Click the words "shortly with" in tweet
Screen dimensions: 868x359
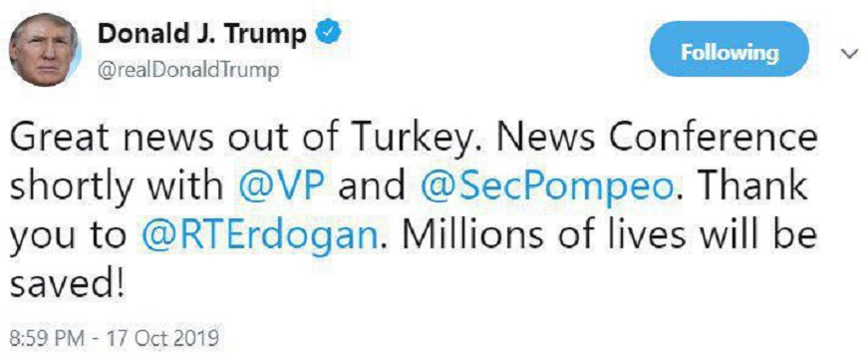point(116,189)
